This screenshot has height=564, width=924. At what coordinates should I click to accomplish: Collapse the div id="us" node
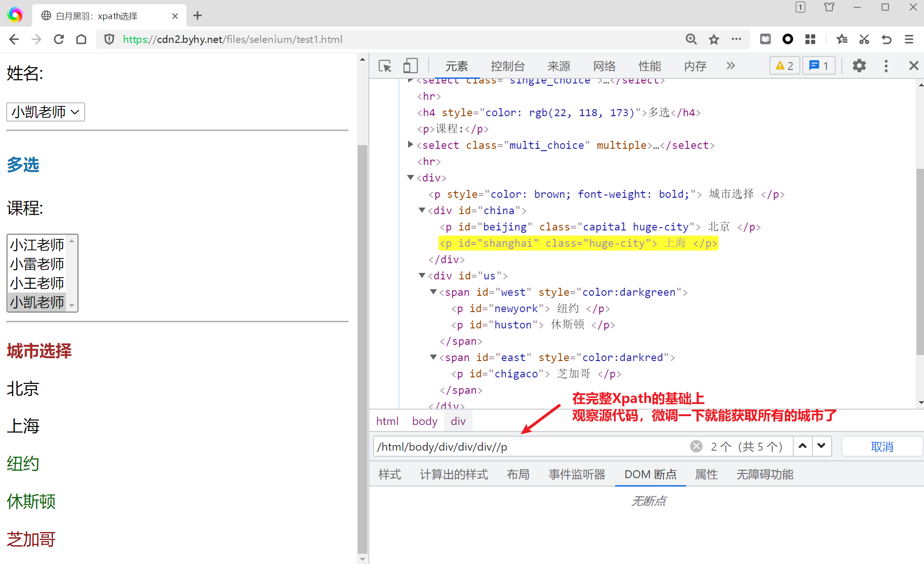click(422, 276)
